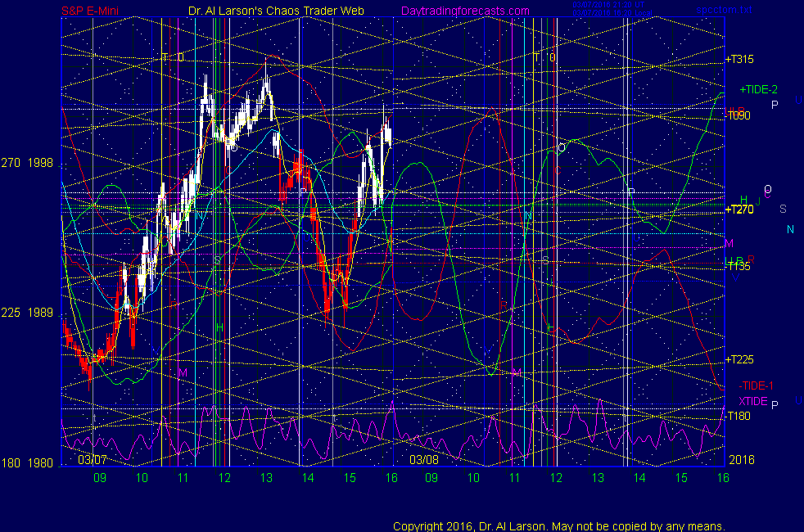Select the copyright notice text
The image size is (804, 532).
point(559,525)
